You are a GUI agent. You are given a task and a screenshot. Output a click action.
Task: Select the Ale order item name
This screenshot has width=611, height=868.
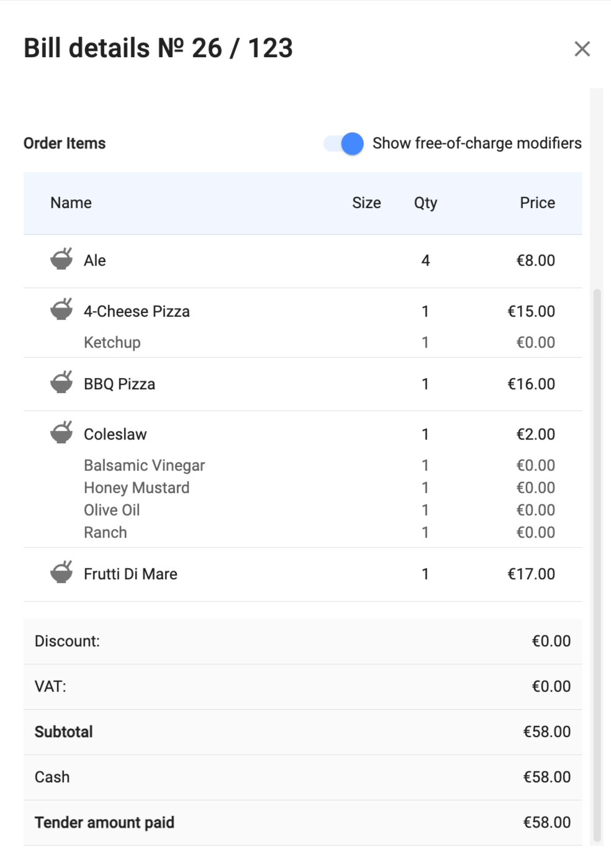point(95,261)
